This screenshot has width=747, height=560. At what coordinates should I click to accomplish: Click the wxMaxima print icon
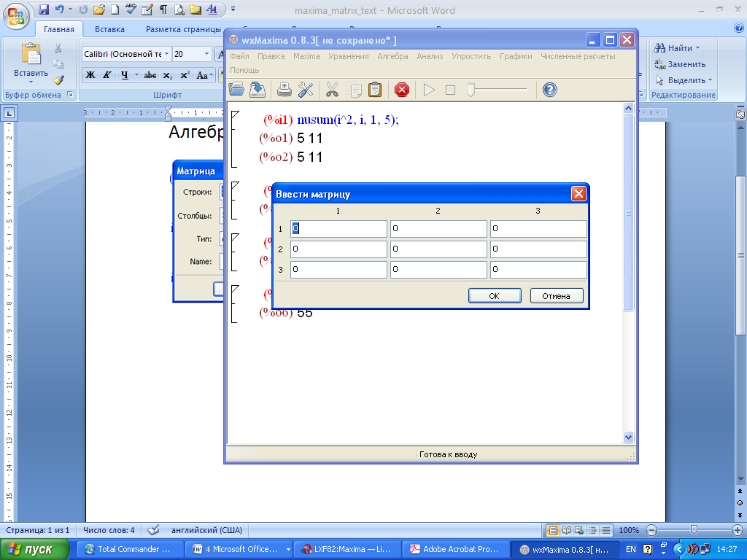[x=285, y=89]
